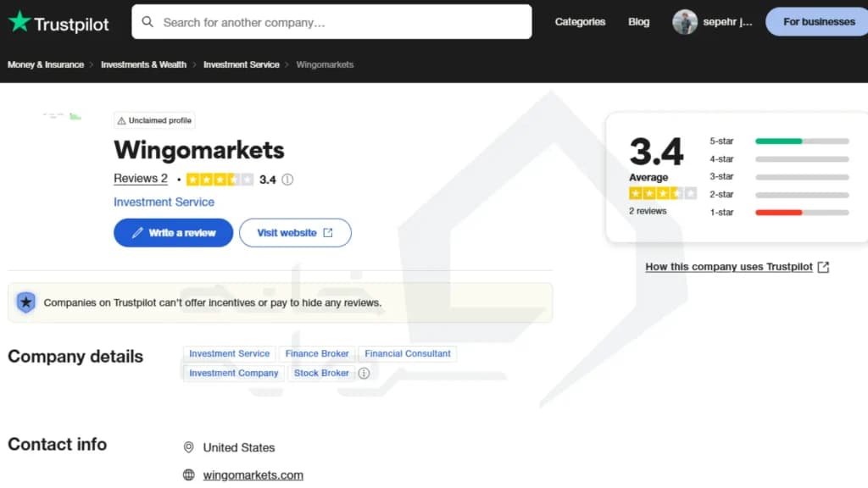The width and height of the screenshot is (868, 488).
Task: Open the Reviews 2 link
Action: 141,178
